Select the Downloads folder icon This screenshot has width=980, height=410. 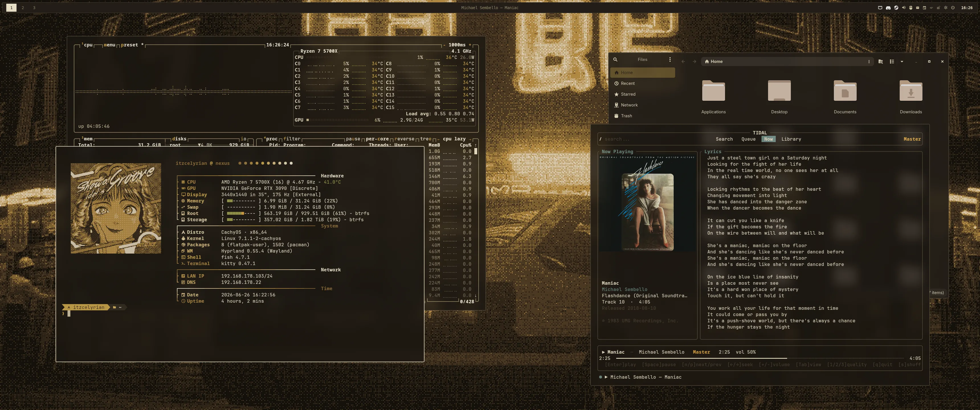pyautogui.click(x=911, y=91)
